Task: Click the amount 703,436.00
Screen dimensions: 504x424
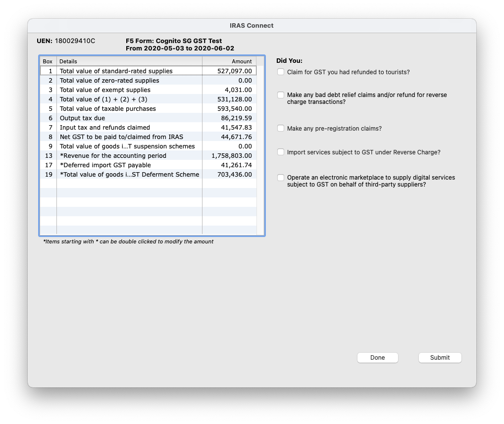Action: tap(234, 175)
